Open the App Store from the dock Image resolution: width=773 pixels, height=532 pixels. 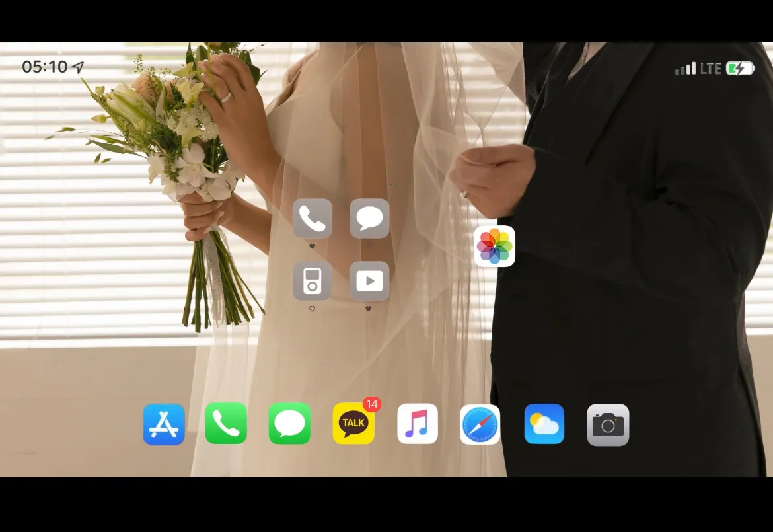click(x=164, y=424)
